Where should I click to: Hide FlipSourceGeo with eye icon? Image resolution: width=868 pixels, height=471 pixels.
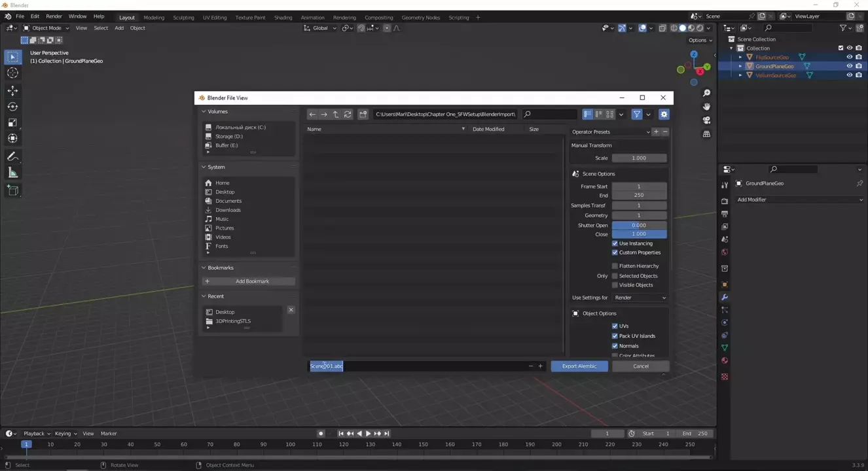click(849, 57)
